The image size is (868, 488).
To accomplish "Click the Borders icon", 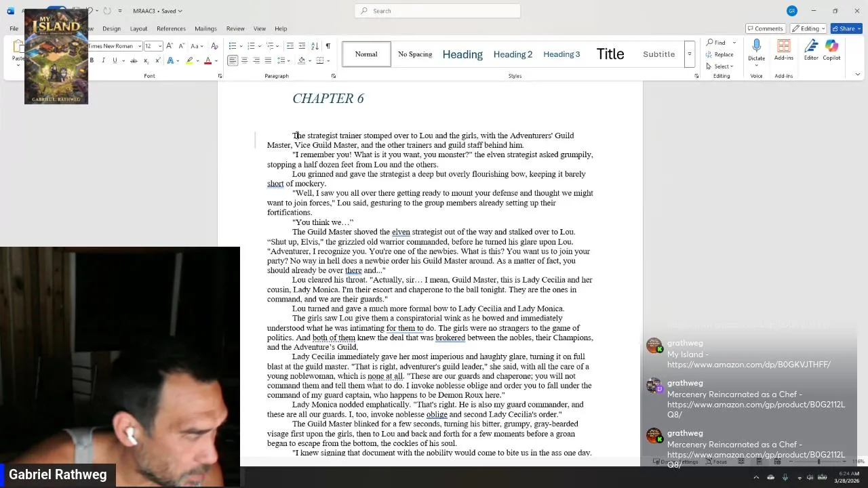I will coord(319,61).
